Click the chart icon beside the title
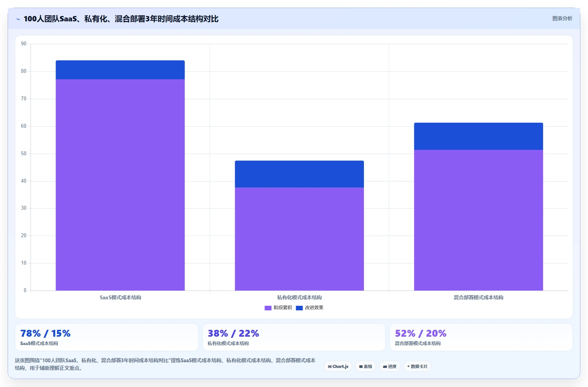 [x=18, y=19]
